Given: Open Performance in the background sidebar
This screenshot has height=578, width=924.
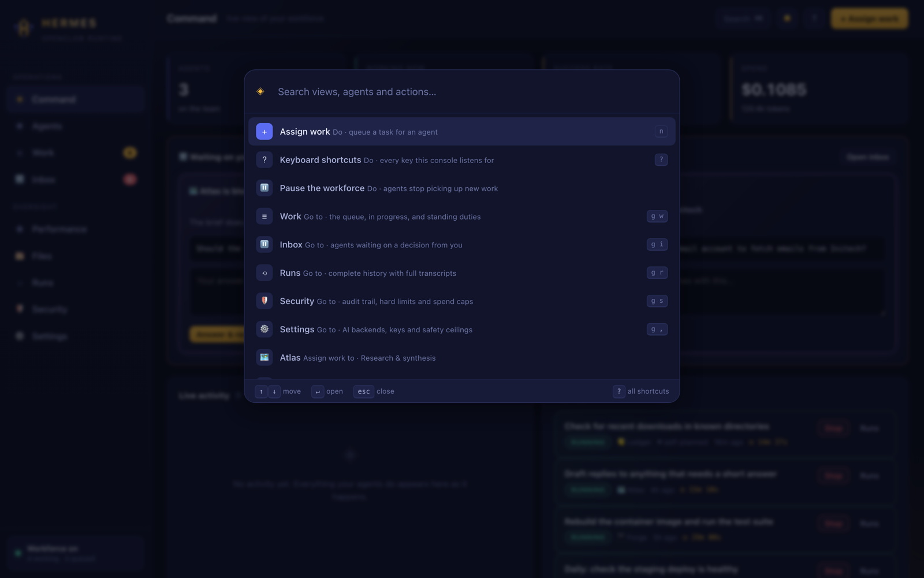Looking at the screenshot, I should coord(75,229).
